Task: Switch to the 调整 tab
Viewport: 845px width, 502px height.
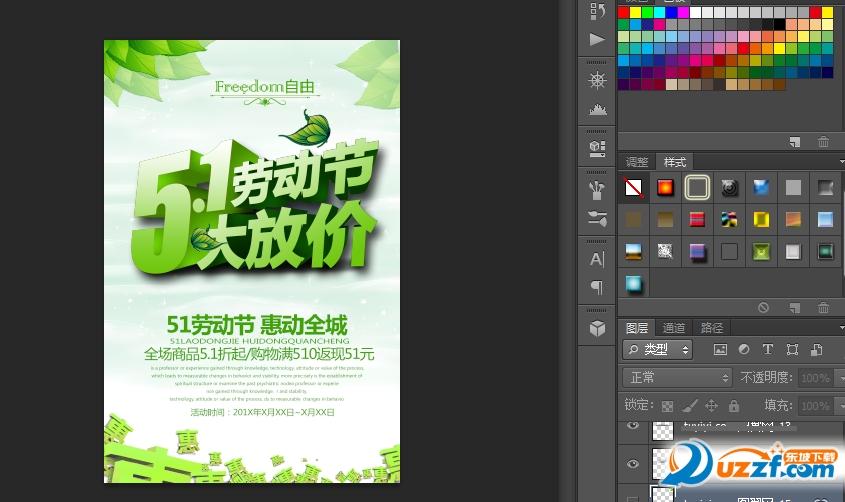Action: (x=637, y=162)
